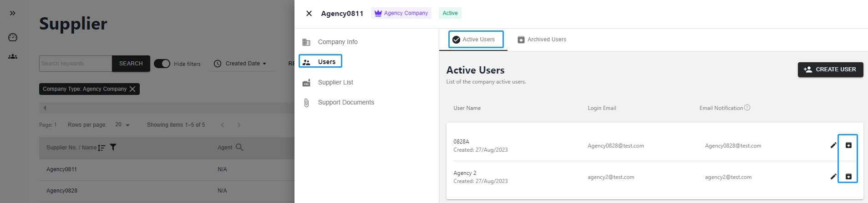Archive the Agency 2 user
This screenshot has height=203, width=868.
click(848, 177)
